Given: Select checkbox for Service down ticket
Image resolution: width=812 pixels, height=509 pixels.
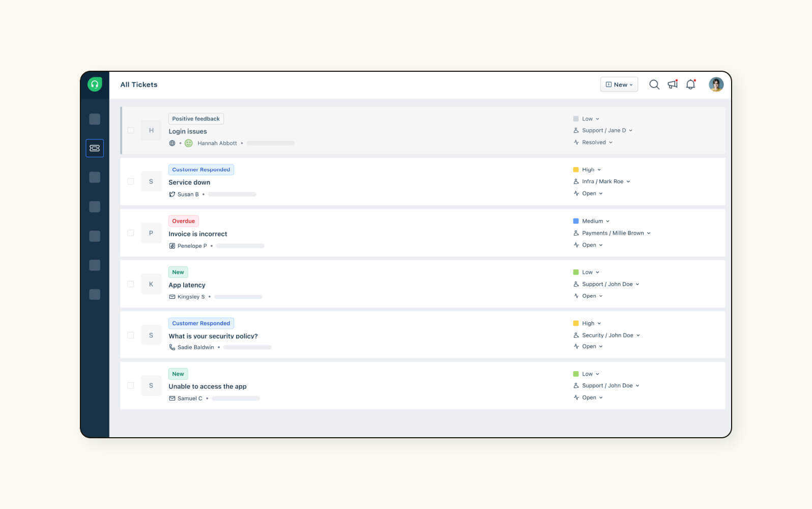Looking at the screenshot, I should [131, 181].
